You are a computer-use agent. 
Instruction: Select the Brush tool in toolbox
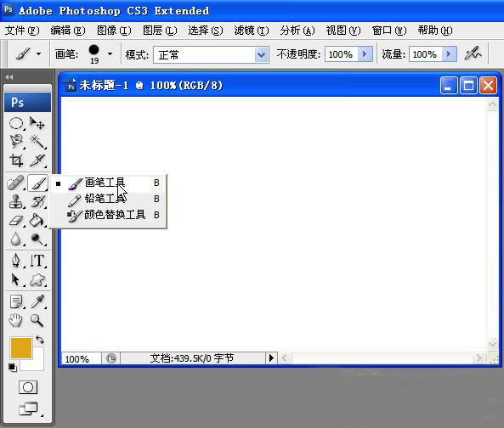(x=37, y=183)
